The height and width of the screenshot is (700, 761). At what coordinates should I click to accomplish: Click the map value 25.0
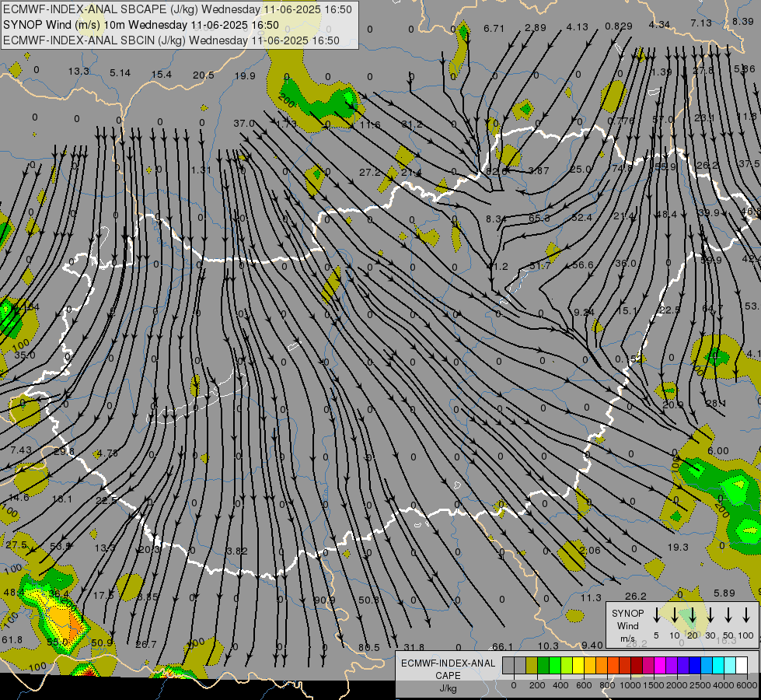pyautogui.click(x=581, y=169)
